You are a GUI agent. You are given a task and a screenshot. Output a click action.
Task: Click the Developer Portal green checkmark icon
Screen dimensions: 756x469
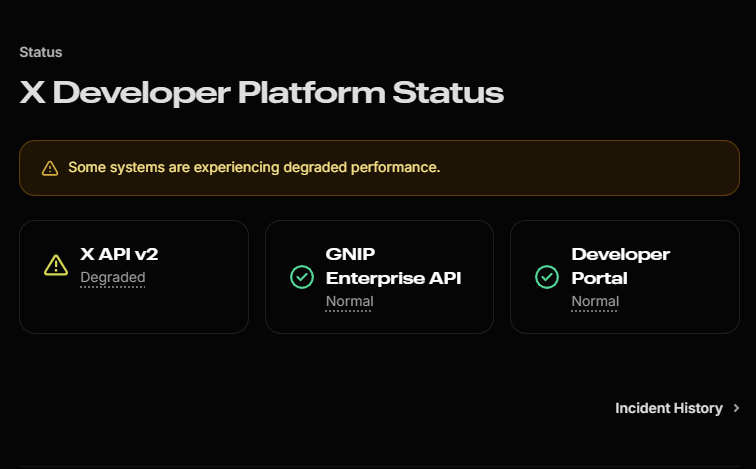(x=547, y=277)
